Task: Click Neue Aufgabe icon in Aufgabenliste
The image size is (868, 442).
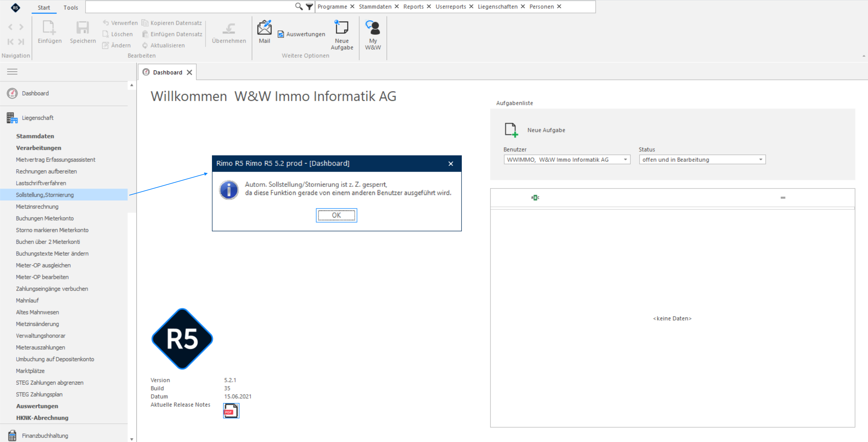Action: pyautogui.click(x=511, y=130)
